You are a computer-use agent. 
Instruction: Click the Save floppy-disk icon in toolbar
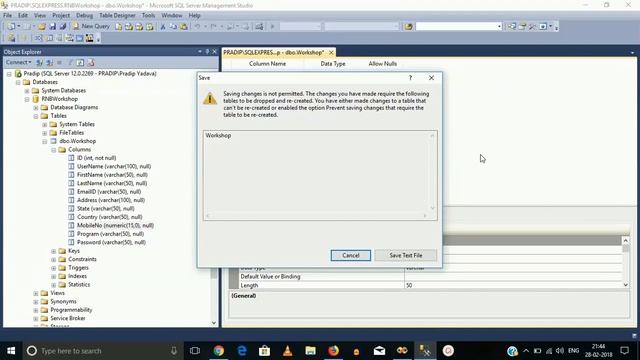[x=52, y=27]
